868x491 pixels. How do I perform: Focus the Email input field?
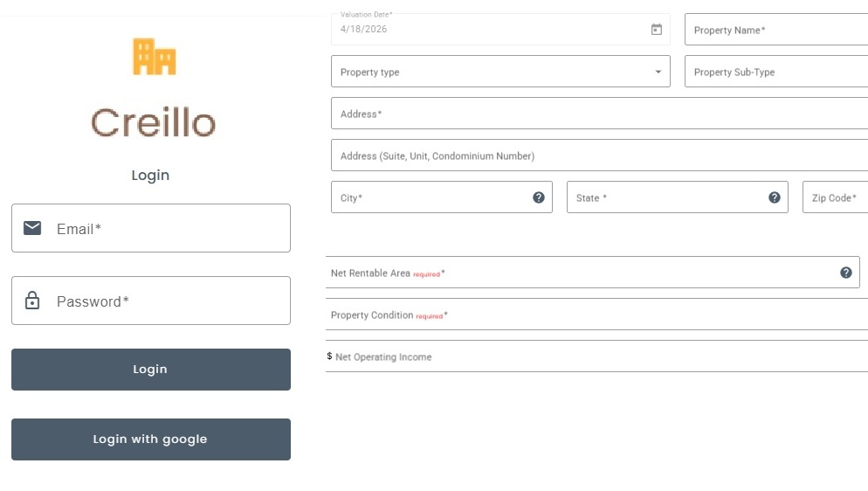[x=166, y=229]
